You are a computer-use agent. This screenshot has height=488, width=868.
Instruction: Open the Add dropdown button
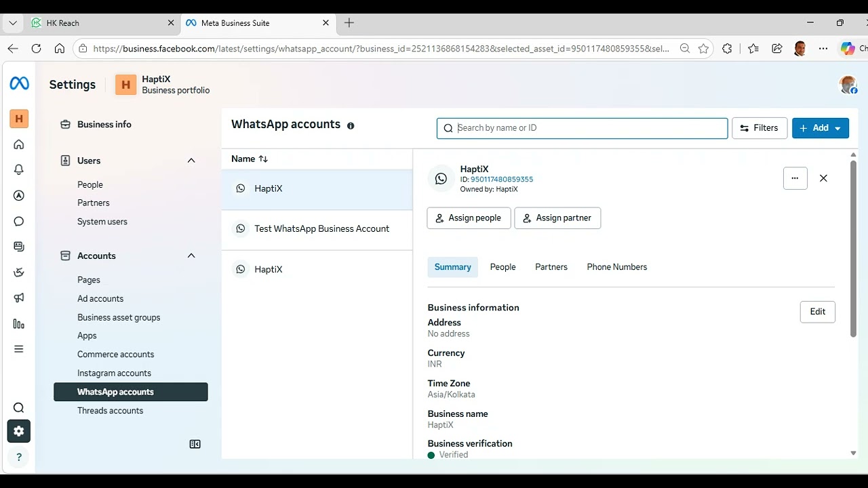821,128
